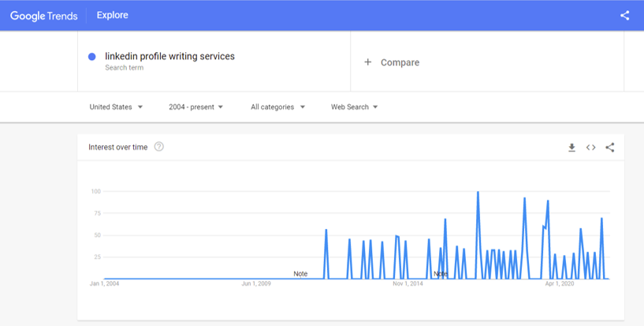The width and height of the screenshot is (644, 326).
Task: Click the 50 value on the y-axis
Action: (x=97, y=235)
